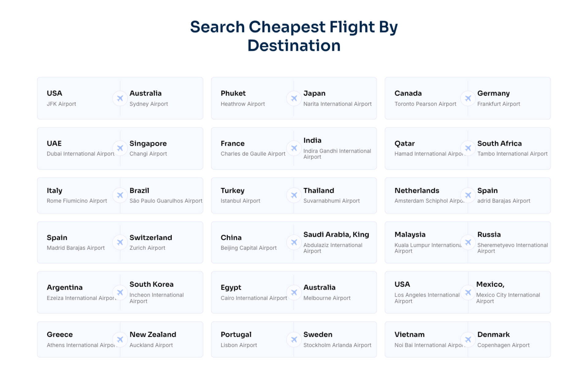The image size is (588, 374).
Task: Open the Spain to Switzerland route
Action: (120, 242)
